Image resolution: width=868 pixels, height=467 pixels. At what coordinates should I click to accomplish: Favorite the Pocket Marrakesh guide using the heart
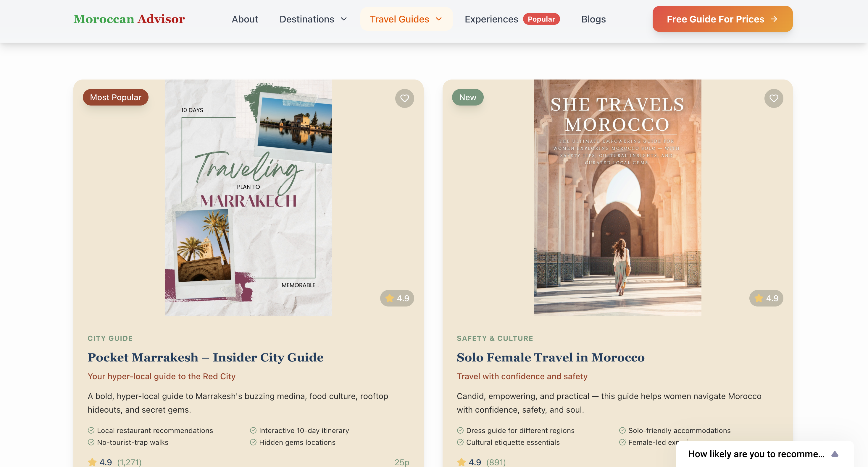(x=405, y=98)
